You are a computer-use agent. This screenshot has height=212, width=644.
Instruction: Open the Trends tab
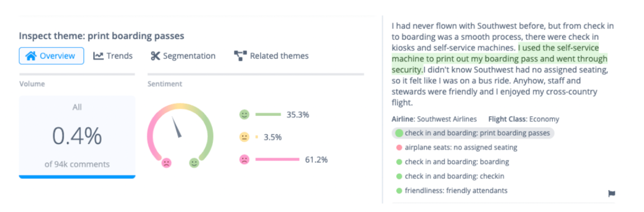pyautogui.click(x=113, y=56)
